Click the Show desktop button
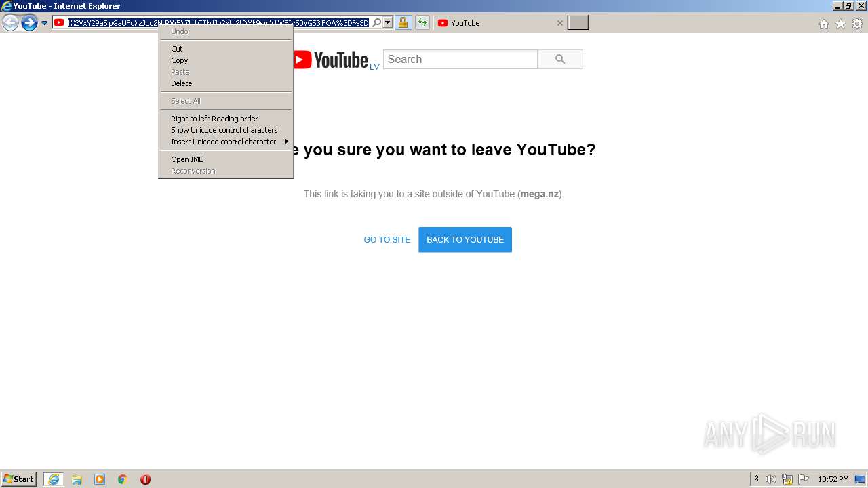 click(861, 479)
